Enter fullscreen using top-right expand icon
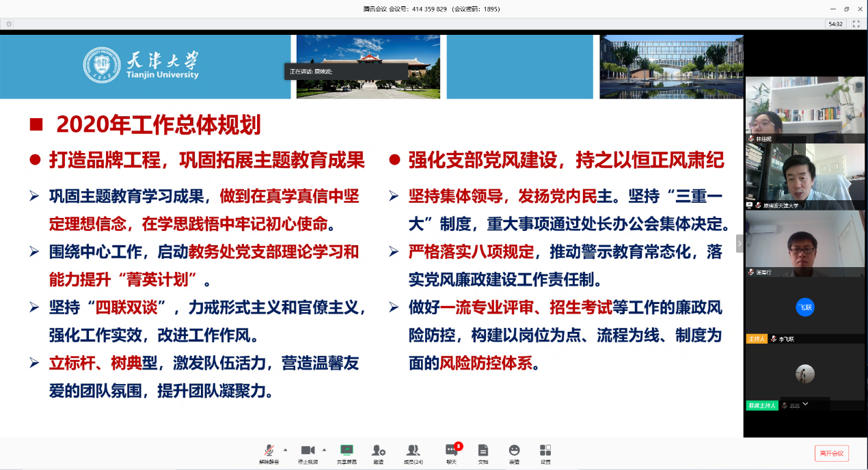 (x=856, y=24)
